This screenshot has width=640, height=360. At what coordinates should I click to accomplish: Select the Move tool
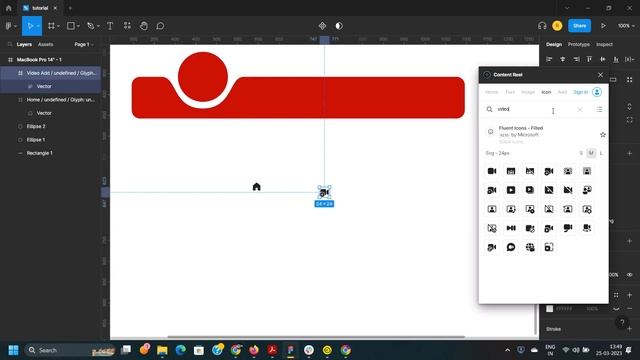pos(29,26)
